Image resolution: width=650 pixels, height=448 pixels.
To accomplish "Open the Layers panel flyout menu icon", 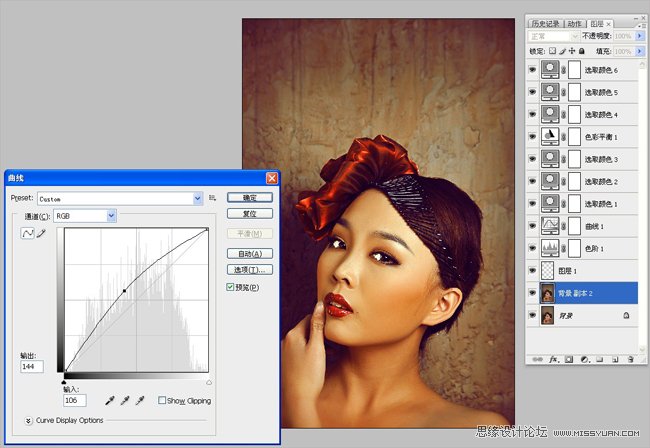I will tap(640, 26).
